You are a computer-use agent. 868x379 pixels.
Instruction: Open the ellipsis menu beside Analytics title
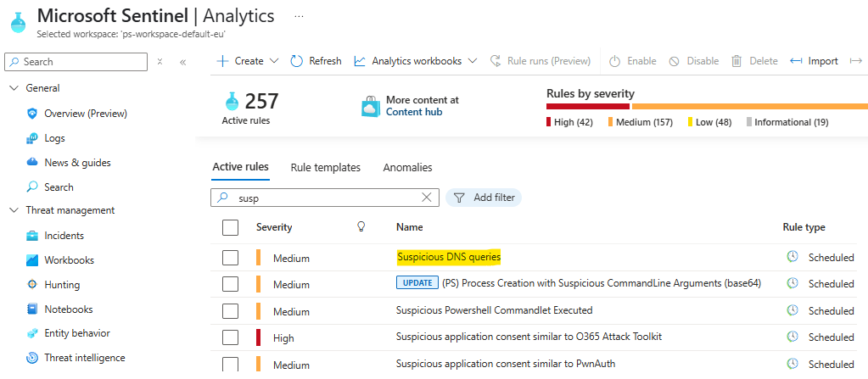point(299,17)
